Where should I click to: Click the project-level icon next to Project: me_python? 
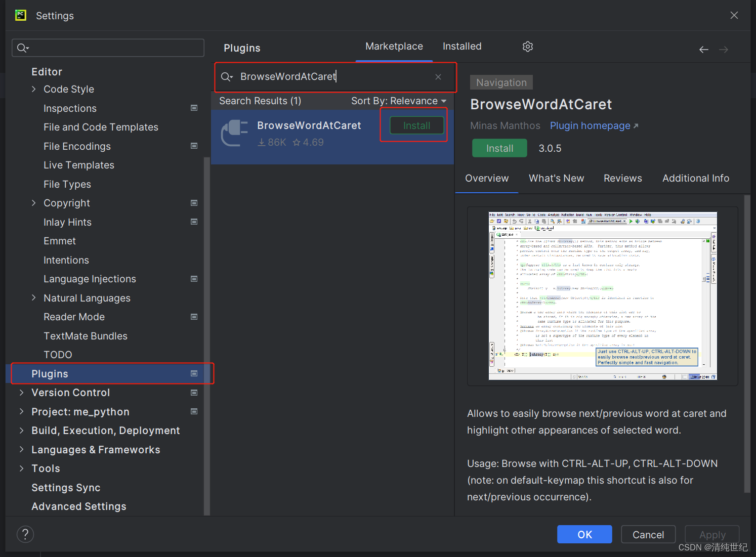point(194,411)
